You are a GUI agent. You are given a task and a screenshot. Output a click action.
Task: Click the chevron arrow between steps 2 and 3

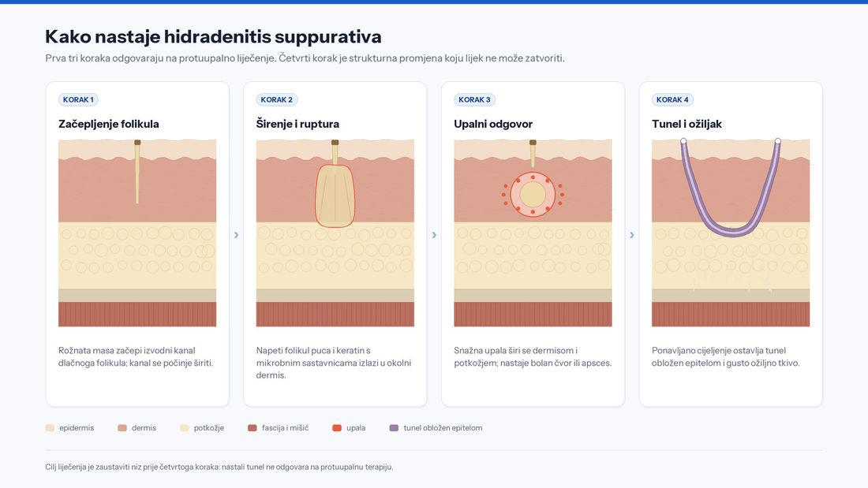[x=434, y=235]
